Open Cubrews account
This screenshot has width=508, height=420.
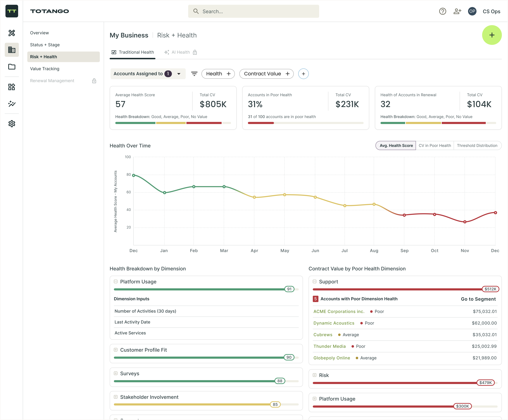pos(323,335)
